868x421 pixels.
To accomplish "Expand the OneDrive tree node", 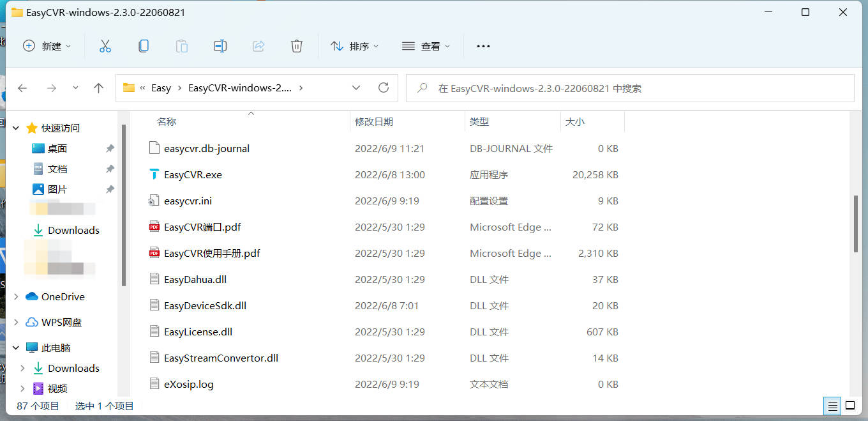I will point(17,296).
